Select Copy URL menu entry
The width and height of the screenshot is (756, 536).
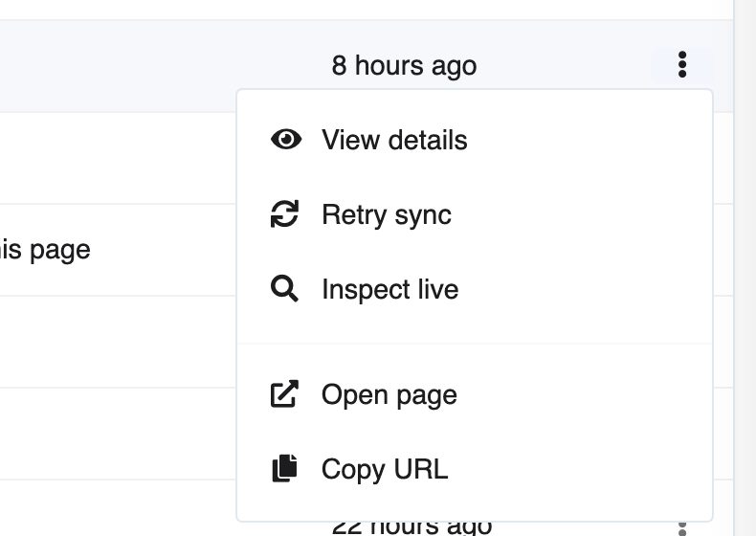click(475, 469)
